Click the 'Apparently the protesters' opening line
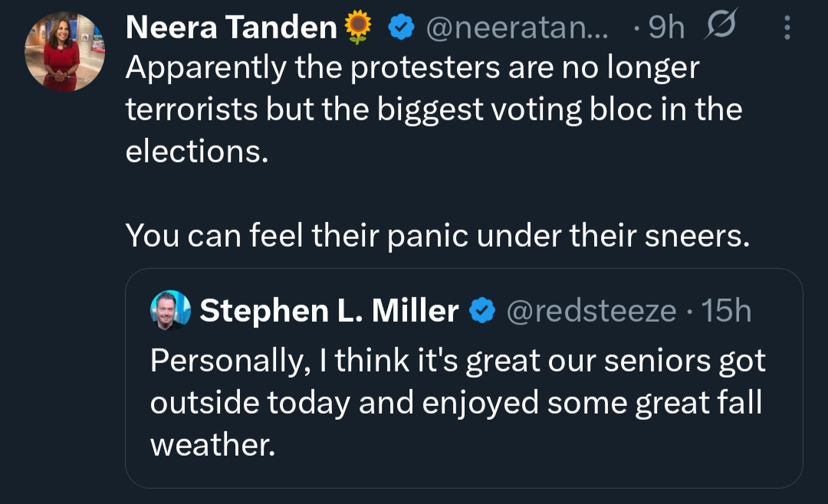Screen dimensions: 828x504 click(412, 69)
